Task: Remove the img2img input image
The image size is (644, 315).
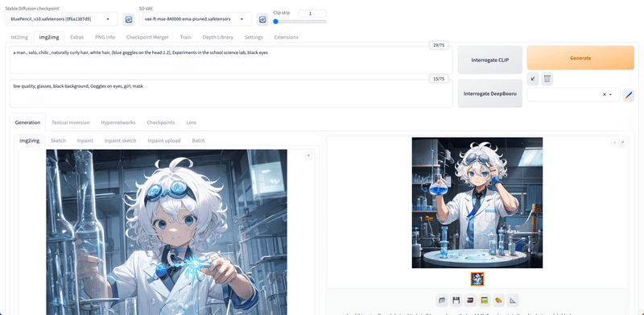Action: 308,155
